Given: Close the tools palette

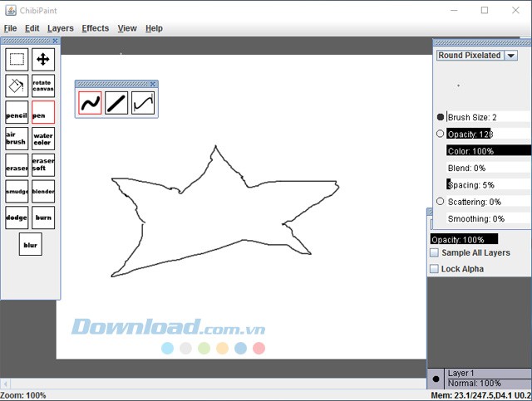Looking at the screenshot, I should pos(56,41).
